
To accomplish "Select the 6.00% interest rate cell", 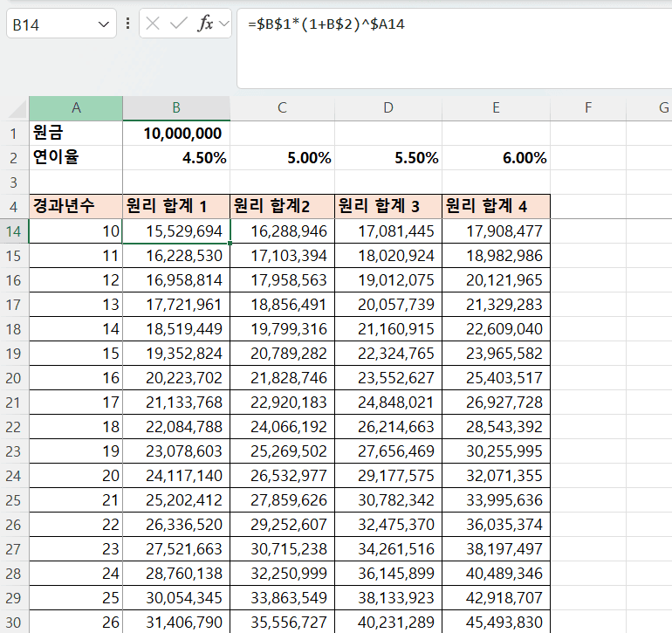I will 496,158.
